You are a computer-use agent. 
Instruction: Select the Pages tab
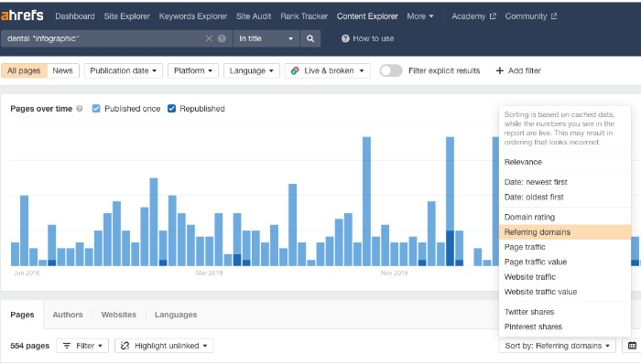tap(22, 315)
